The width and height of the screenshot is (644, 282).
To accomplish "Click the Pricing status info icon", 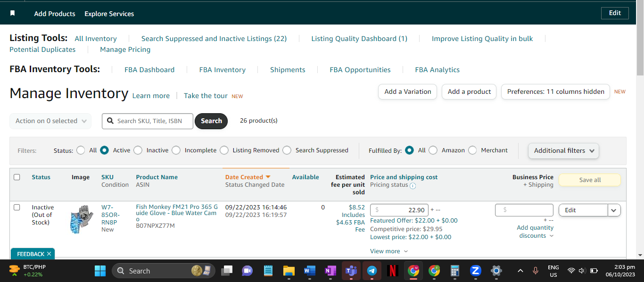I will pos(413,186).
